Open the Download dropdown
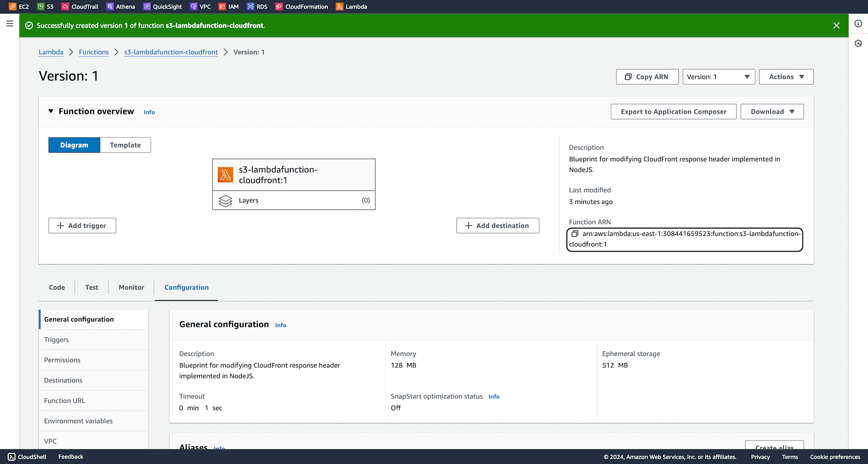This screenshot has height=464, width=868. 772,111
